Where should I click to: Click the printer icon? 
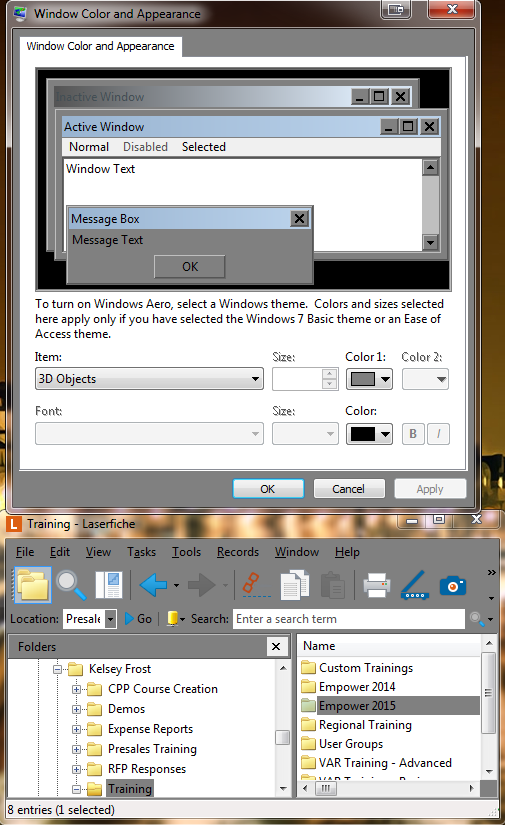click(x=377, y=585)
